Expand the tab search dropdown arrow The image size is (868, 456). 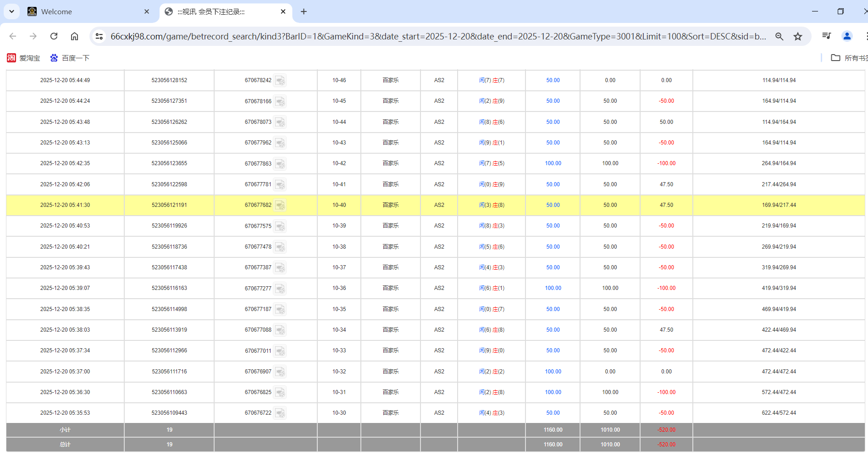11,11
